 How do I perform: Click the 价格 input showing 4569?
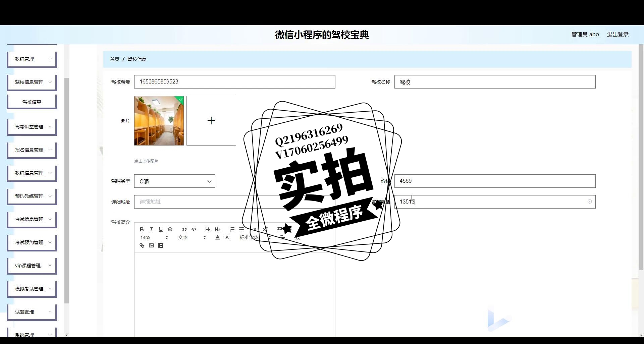coord(495,181)
